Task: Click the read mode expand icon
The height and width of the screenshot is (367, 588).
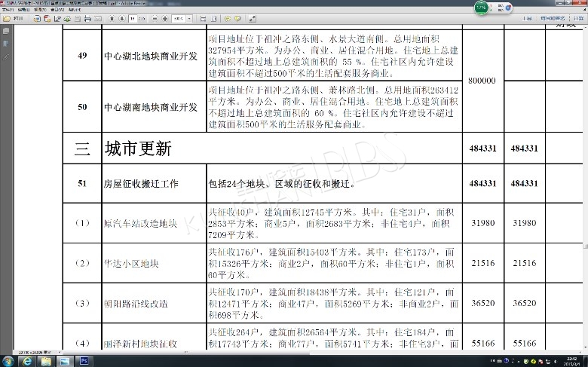Action: (253, 18)
